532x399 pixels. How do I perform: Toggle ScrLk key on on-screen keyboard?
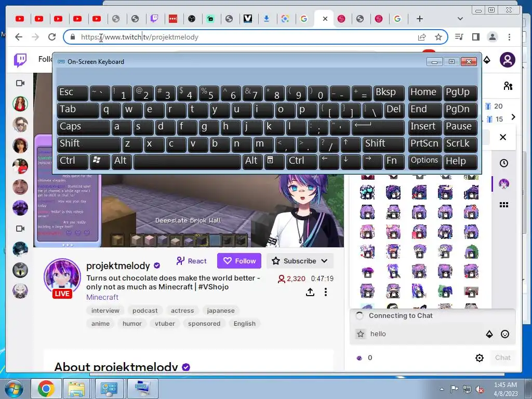point(460,144)
